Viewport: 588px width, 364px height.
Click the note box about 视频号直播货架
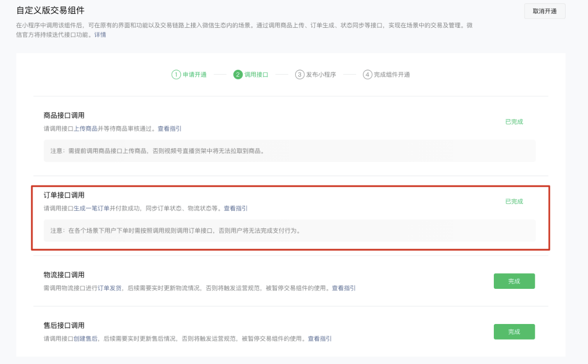click(289, 151)
